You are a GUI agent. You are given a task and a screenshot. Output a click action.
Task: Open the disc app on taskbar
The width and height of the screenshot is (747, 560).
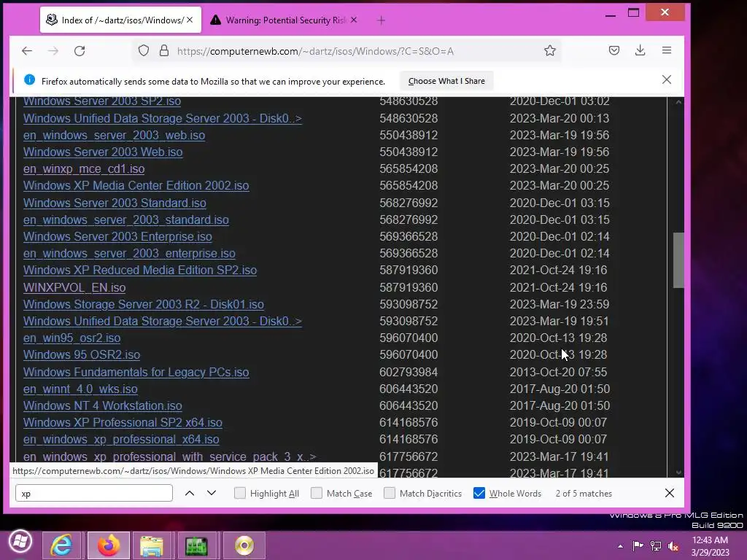[244, 545]
